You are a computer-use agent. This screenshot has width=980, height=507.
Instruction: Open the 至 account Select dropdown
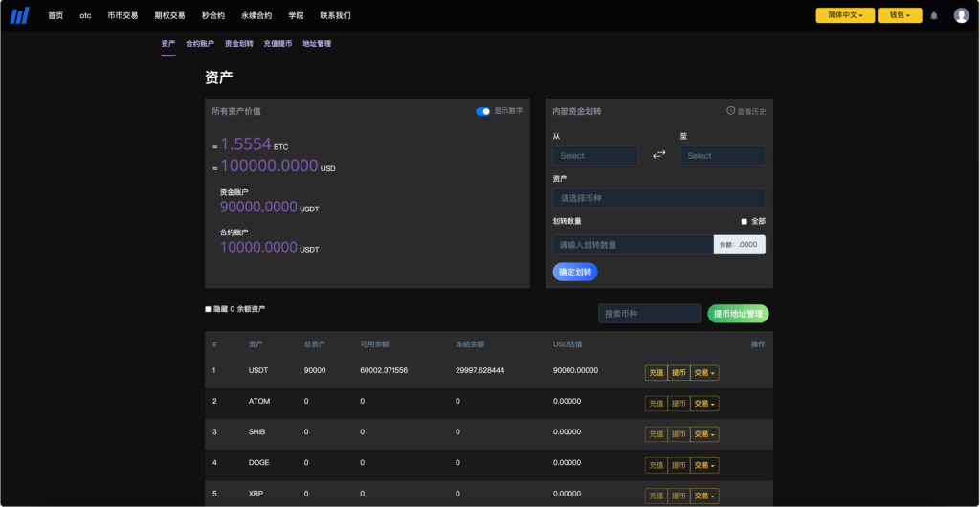[722, 155]
